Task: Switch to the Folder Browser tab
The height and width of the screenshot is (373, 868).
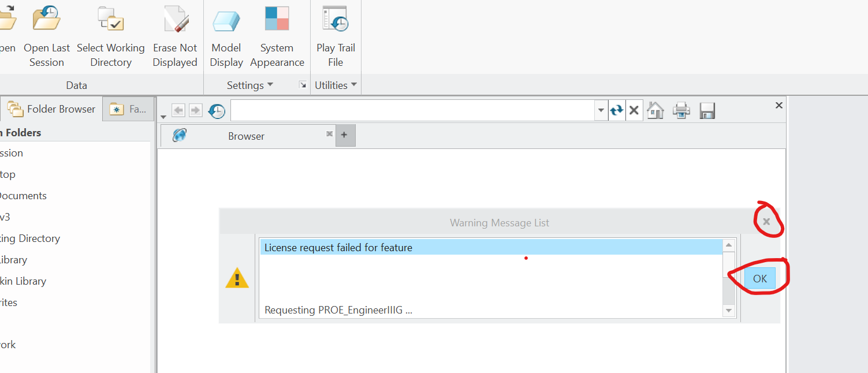Action: [x=52, y=109]
